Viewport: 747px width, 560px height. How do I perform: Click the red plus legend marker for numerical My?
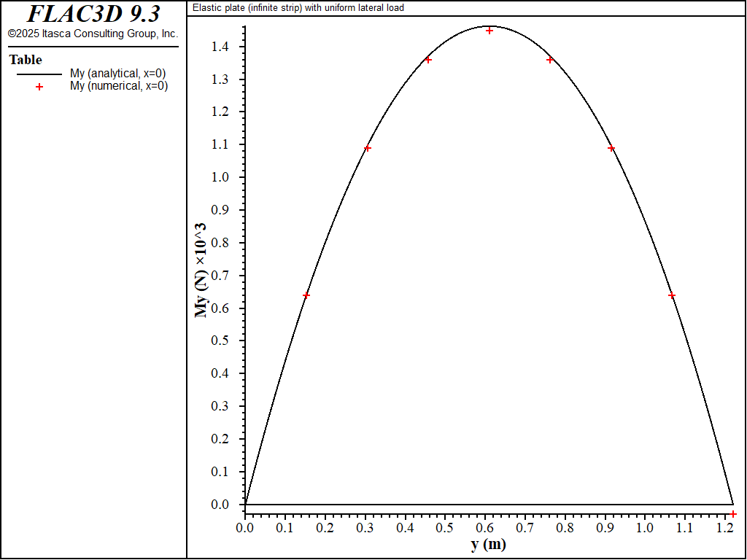[x=39, y=87]
